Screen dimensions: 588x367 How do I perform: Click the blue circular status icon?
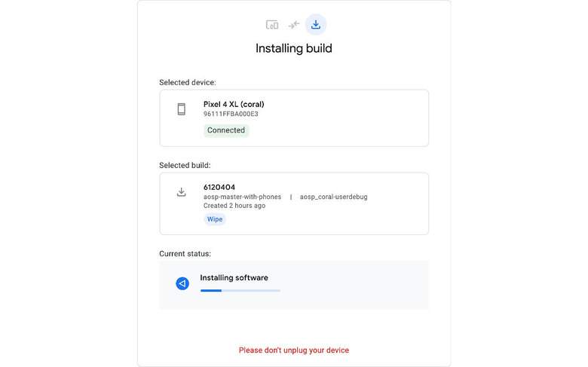(x=182, y=283)
